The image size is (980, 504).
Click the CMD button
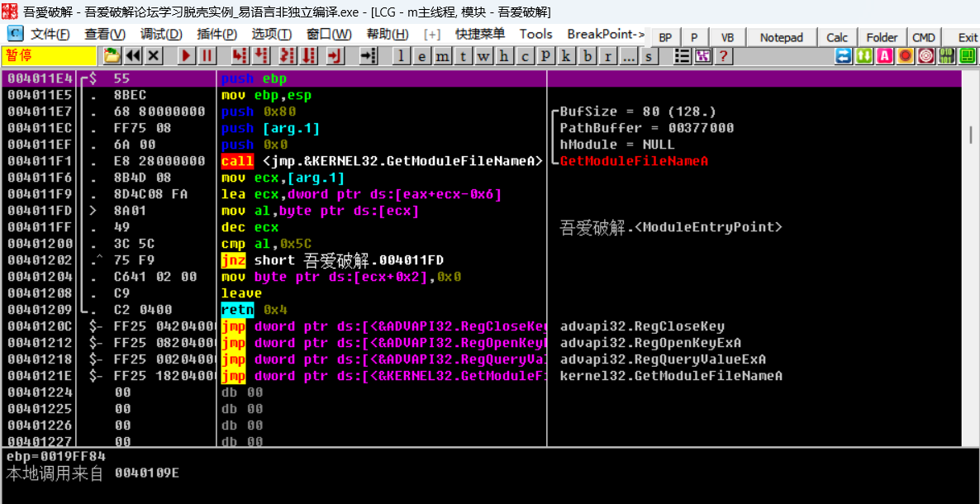point(923,37)
